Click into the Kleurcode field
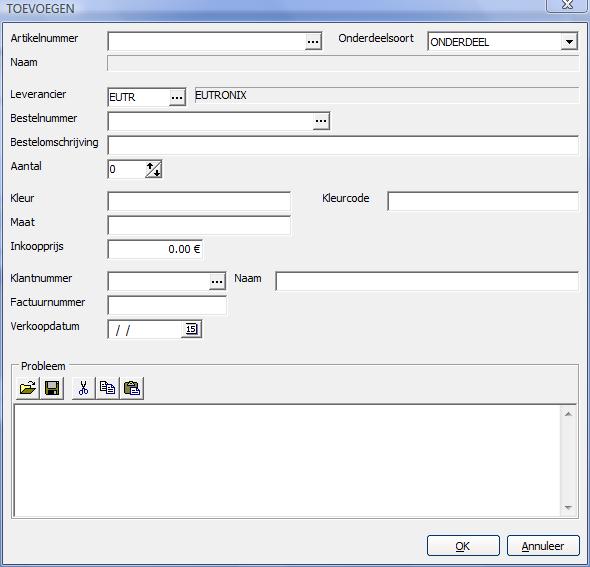 (483, 201)
